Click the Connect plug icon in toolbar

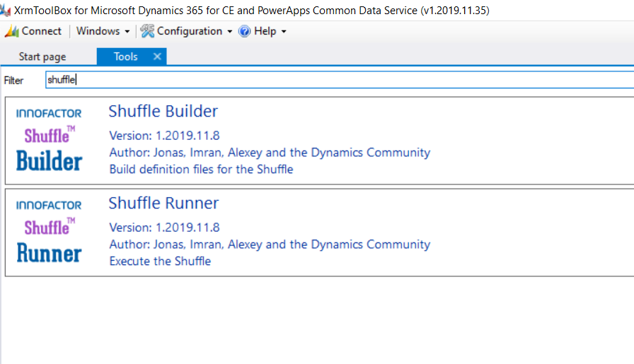point(11,31)
